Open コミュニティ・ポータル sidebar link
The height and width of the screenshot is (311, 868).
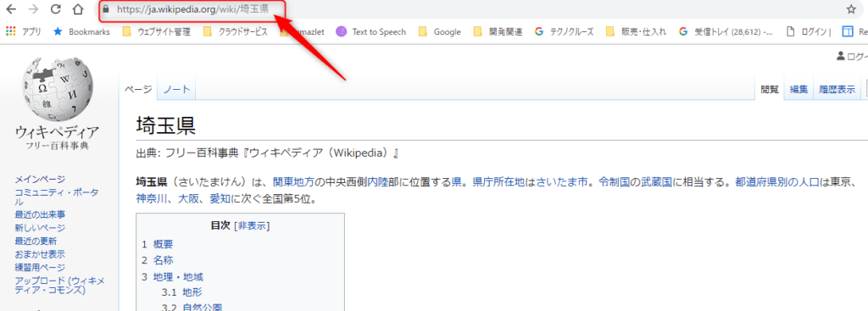(57, 197)
